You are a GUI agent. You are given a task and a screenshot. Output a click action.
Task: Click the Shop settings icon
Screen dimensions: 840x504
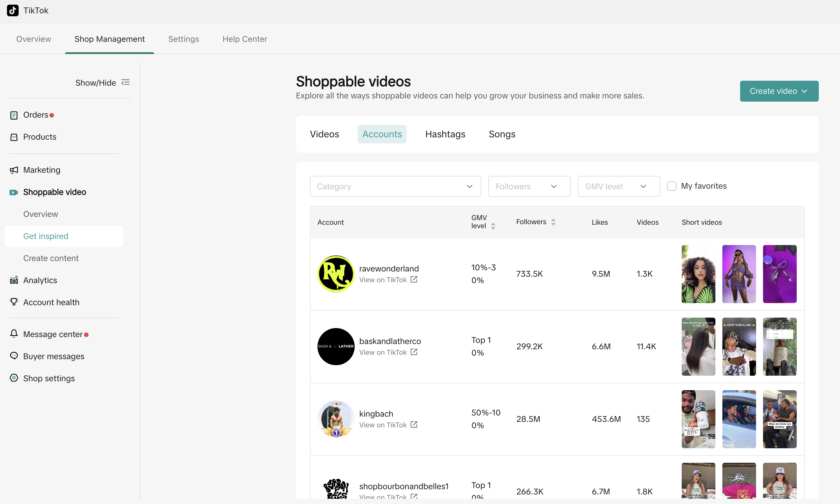point(14,378)
